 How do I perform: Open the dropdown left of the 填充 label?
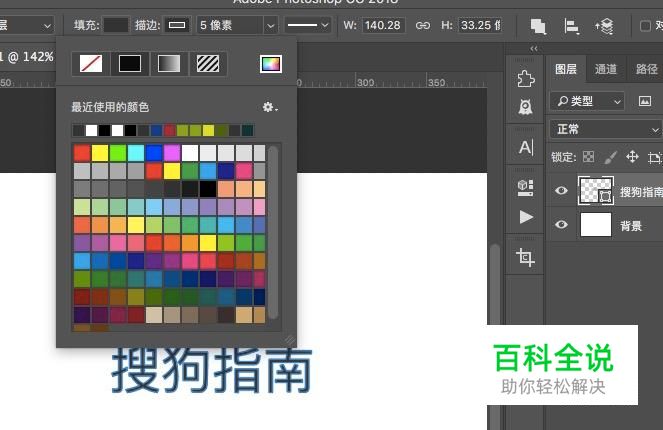26,25
